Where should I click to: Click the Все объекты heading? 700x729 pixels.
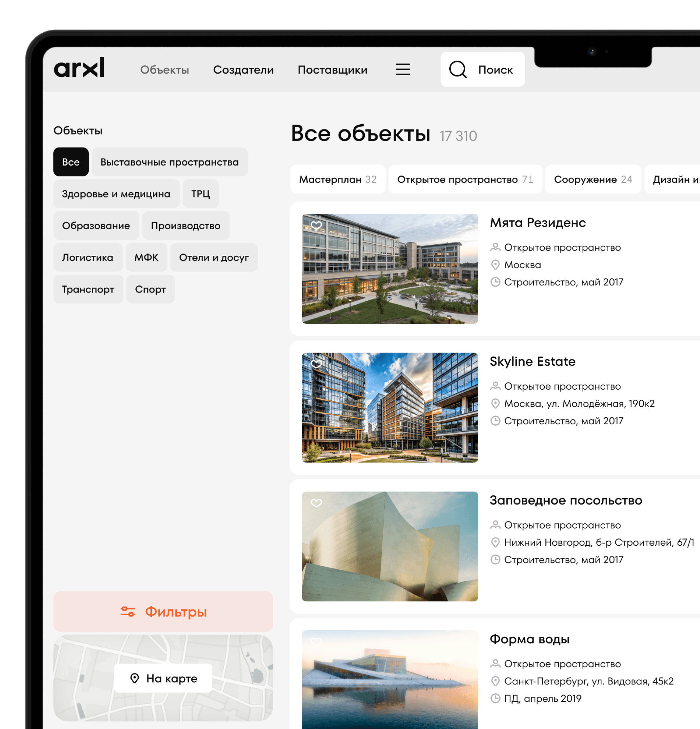coord(360,133)
